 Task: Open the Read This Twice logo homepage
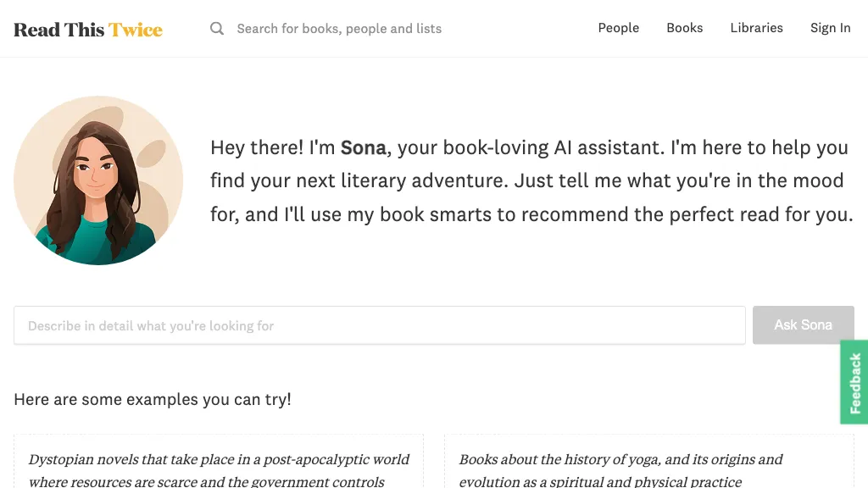tap(87, 30)
